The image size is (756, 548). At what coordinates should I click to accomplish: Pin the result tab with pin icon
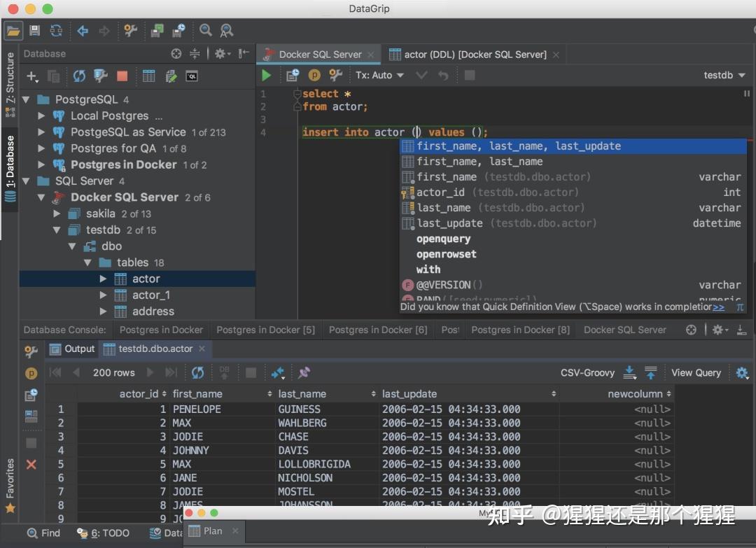(304, 372)
